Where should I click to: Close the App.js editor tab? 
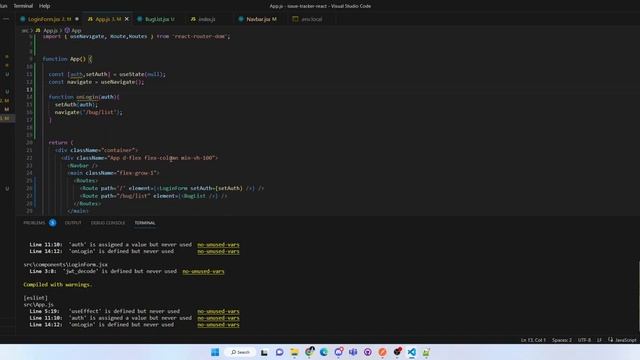tap(127, 19)
